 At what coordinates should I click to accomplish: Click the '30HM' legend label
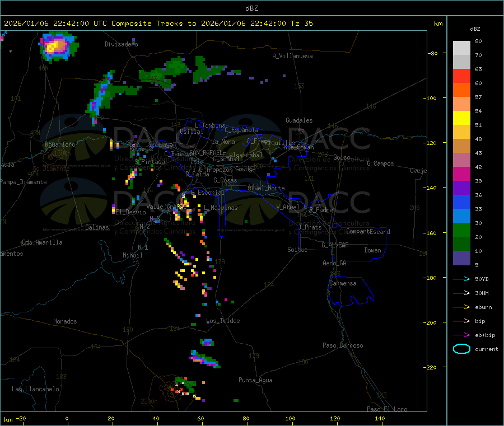[x=482, y=293]
